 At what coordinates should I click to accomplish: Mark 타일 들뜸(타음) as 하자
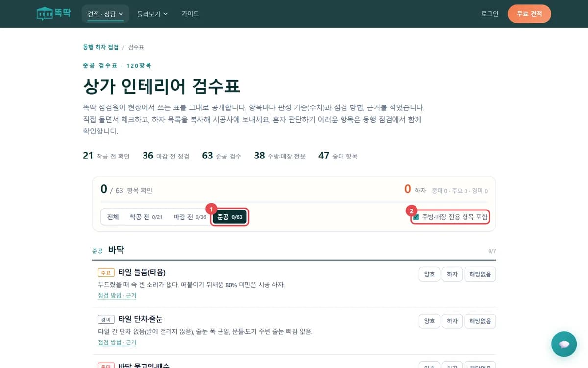tap(452, 274)
